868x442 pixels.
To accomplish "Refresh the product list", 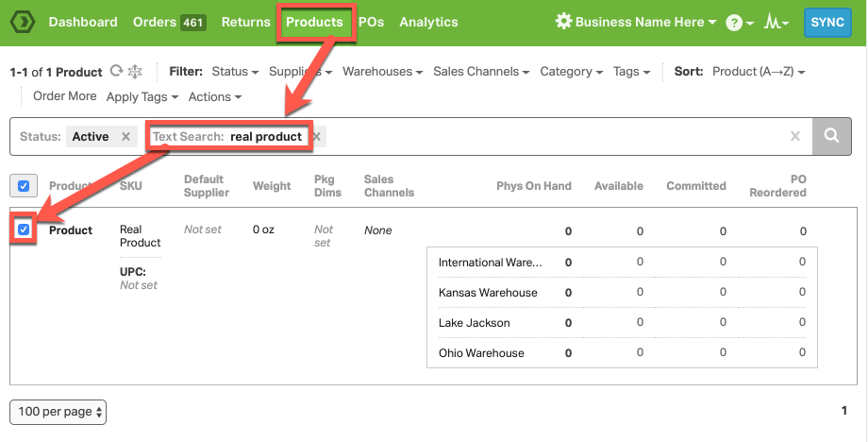I will (116, 71).
